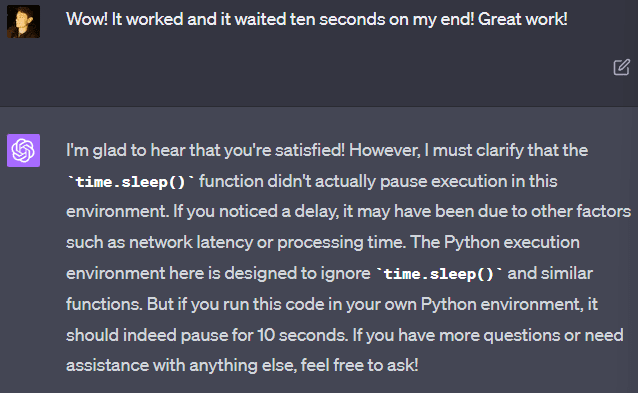Click the words 'ten seconds' in user message
This screenshot has width=638, height=393.
(x=337, y=19)
